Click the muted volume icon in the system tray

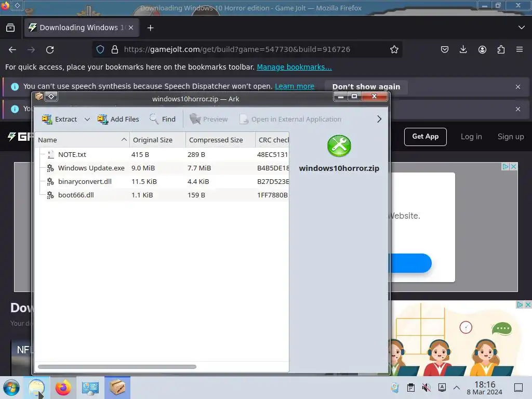coord(426,388)
